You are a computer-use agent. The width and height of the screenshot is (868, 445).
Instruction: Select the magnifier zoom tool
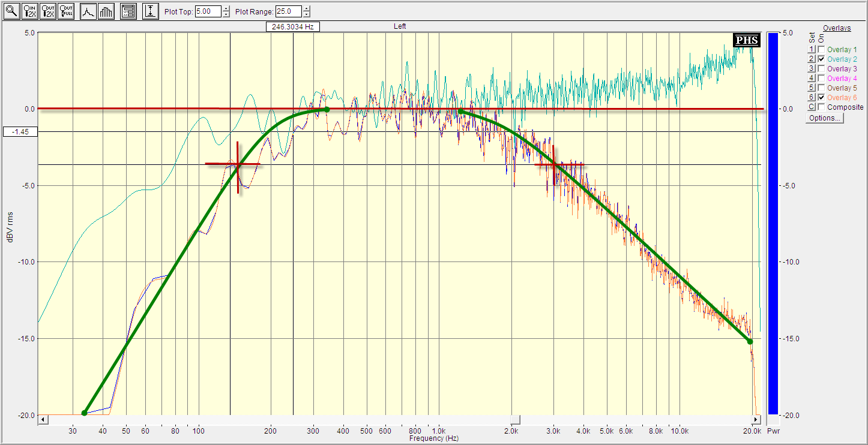point(11,11)
